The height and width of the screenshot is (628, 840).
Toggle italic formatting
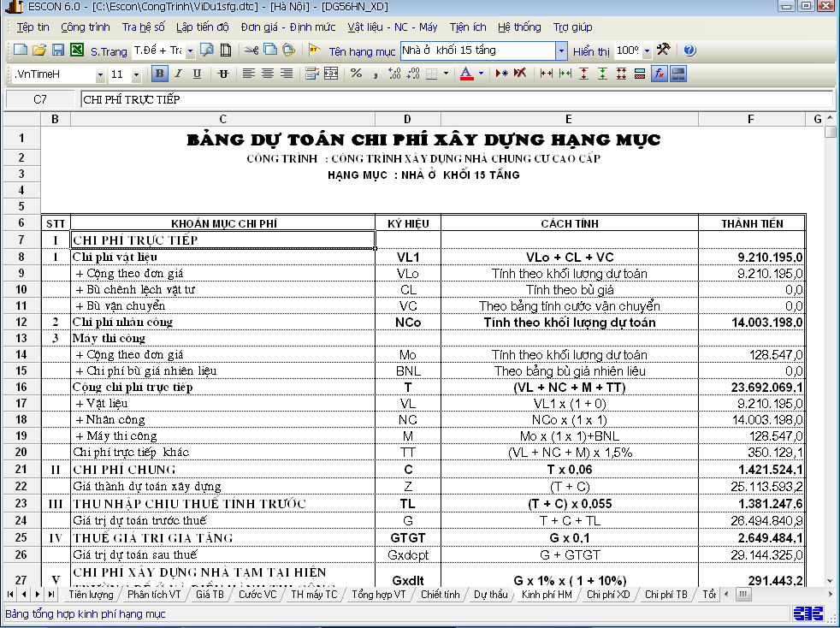pyautogui.click(x=178, y=74)
